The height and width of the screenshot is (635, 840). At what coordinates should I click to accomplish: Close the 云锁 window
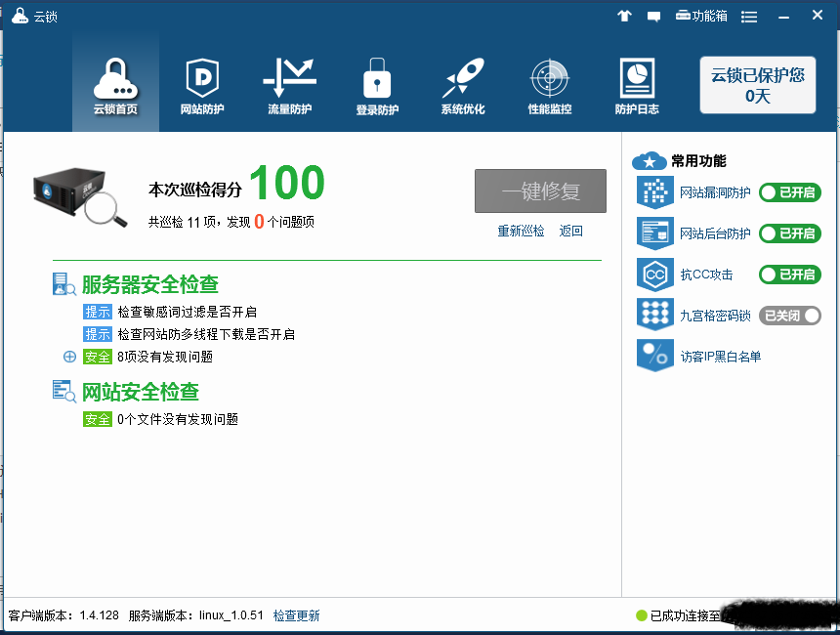817,15
